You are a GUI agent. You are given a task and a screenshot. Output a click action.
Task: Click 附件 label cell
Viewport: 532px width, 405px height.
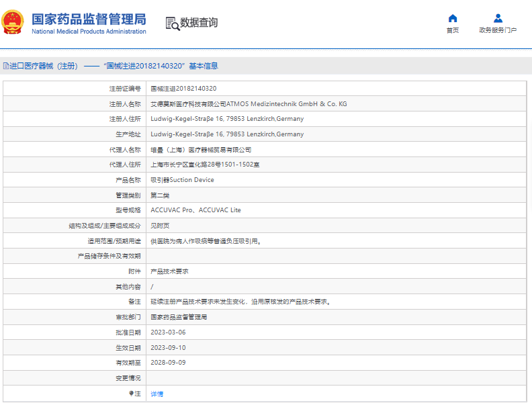coord(75,271)
